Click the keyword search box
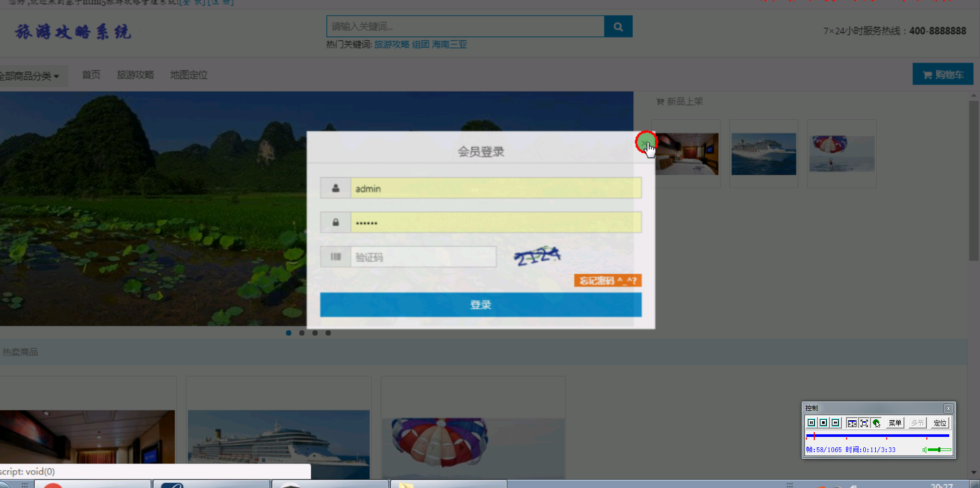 click(465, 27)
